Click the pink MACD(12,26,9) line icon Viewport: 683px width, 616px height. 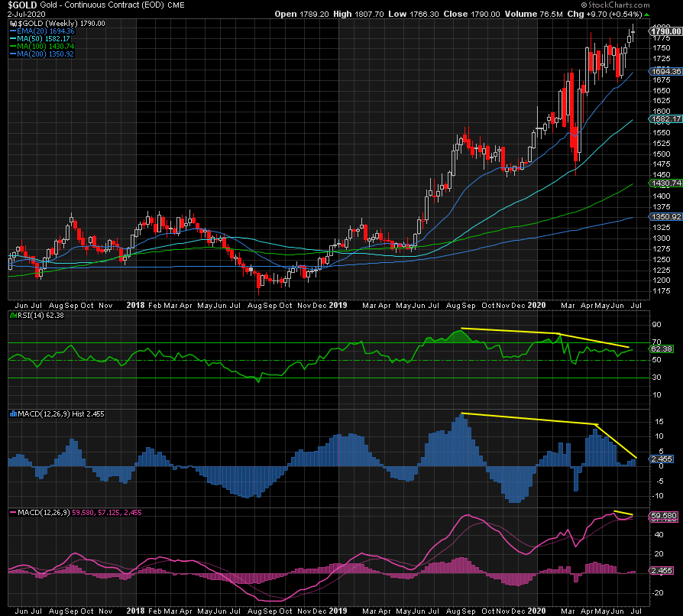tap(11, 511)
